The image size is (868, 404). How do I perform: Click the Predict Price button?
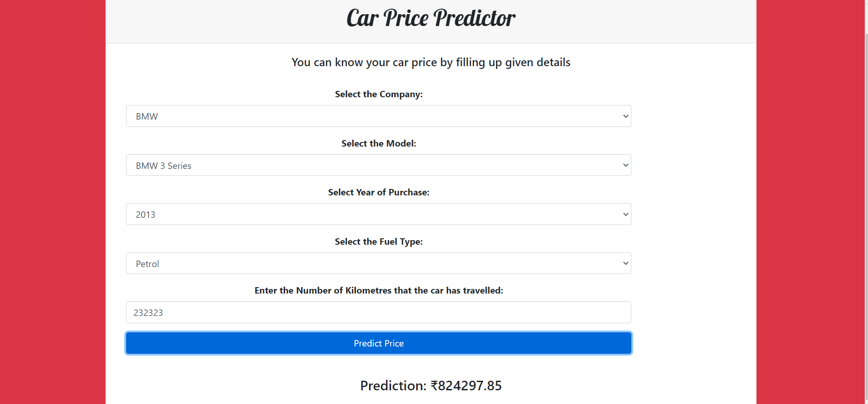(x=378, y=343)
